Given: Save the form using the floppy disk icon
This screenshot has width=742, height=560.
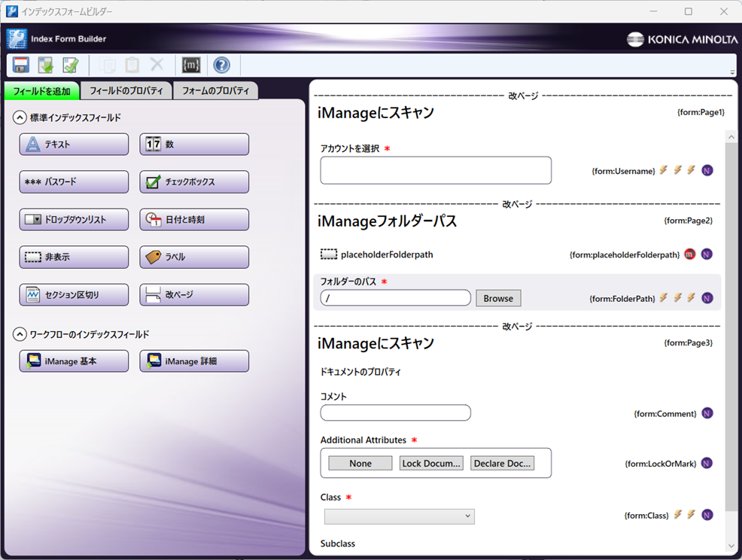Looking at the screenshot, I should (20, 65).
